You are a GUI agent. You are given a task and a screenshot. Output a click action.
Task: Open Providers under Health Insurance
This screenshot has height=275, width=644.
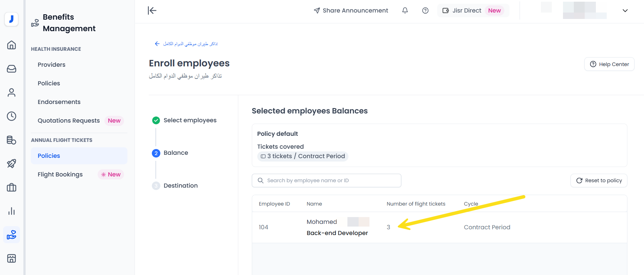tap(52, 65)
